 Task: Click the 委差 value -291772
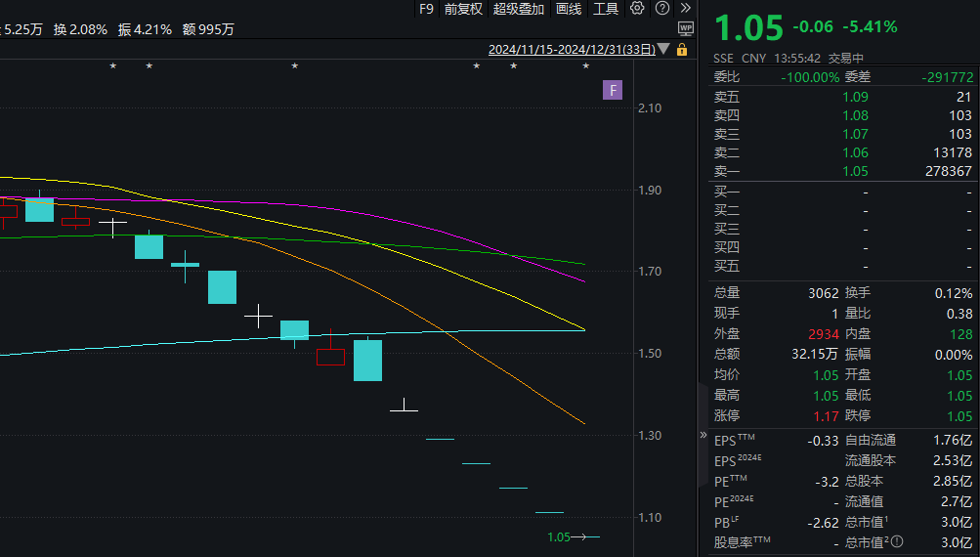point(948,77)
